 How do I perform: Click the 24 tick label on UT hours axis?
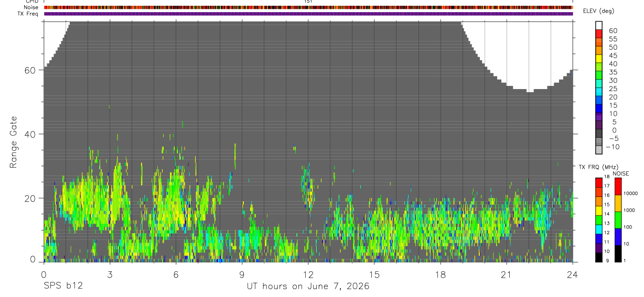click(572, 274)
